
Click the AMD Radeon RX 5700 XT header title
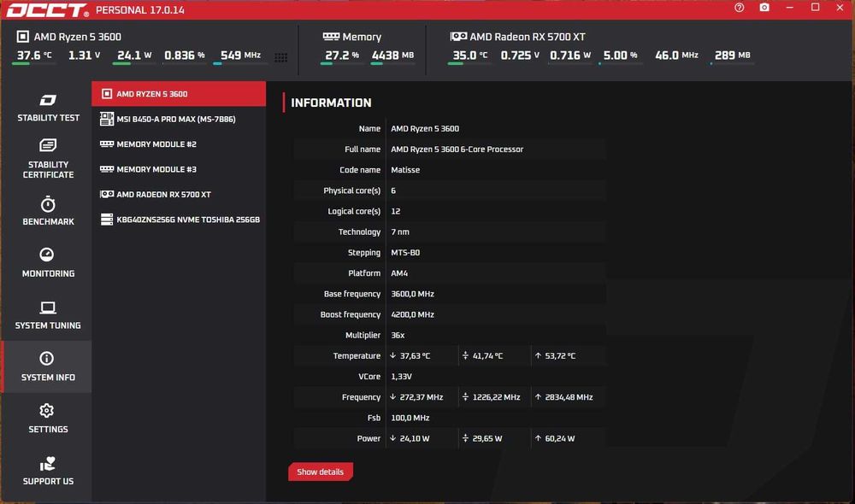pyautogui.click(x=528, y=37)
